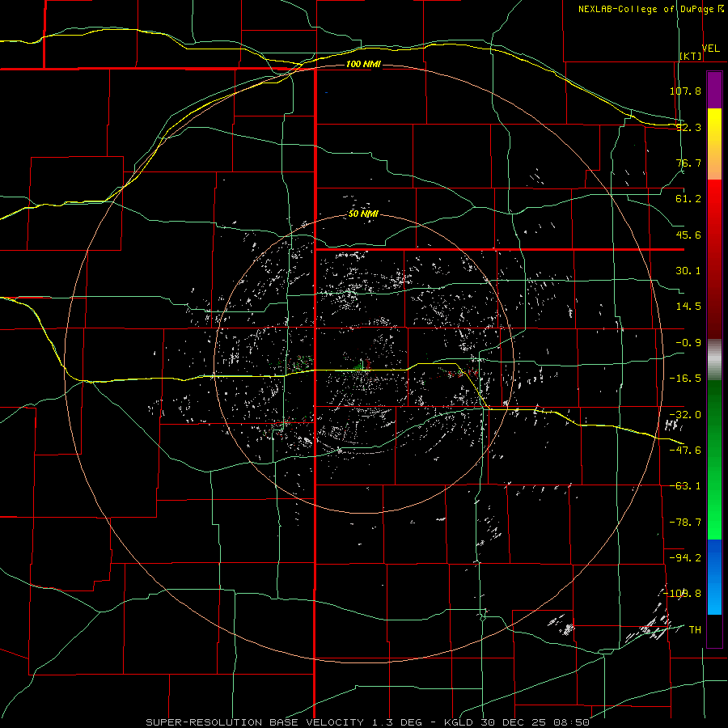Image resolution: width=728 pixels, height=728 pixels.
Task: Click the TH threshold label
Action: tap(695, 630)
